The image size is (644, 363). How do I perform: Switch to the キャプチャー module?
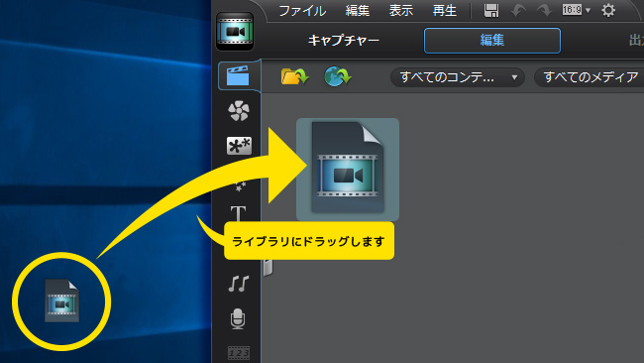(x=344, y=41)
